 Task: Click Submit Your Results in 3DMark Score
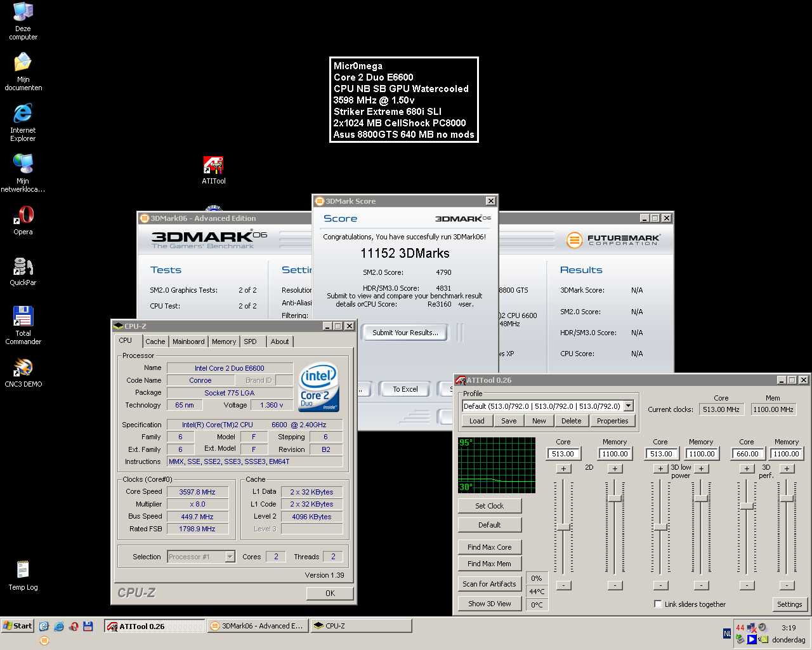tap(405, 333)
